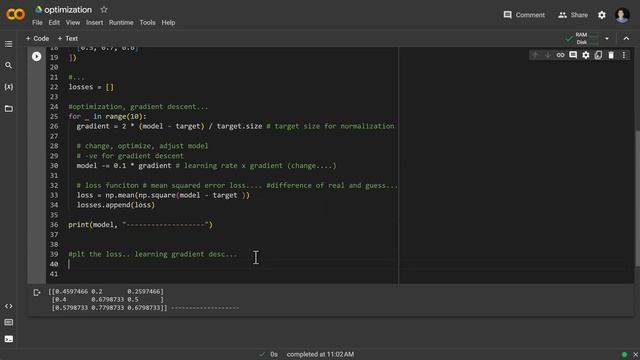
Task: Collapse the header with chevron
Action: (x=626, y=38)
